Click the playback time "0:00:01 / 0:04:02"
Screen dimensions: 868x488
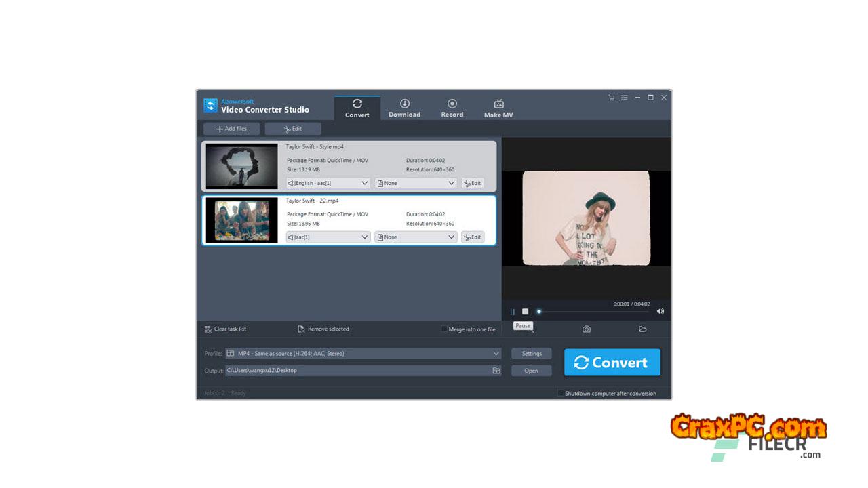coord(631,304)
